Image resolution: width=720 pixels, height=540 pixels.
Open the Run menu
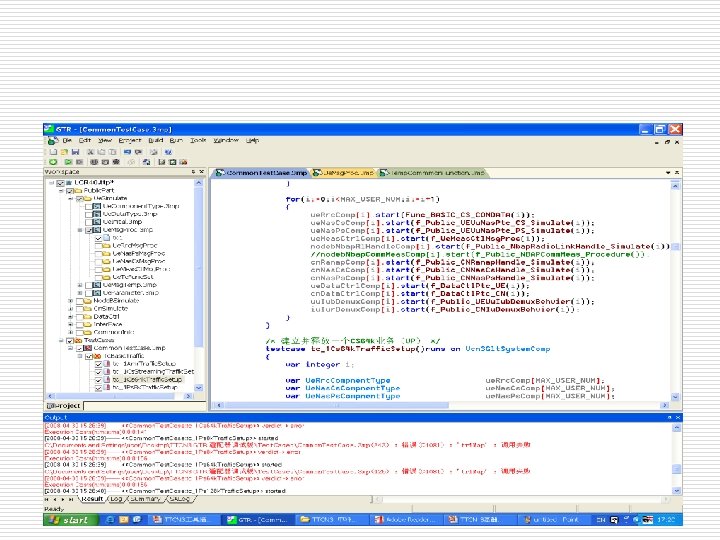pos(176,141)
